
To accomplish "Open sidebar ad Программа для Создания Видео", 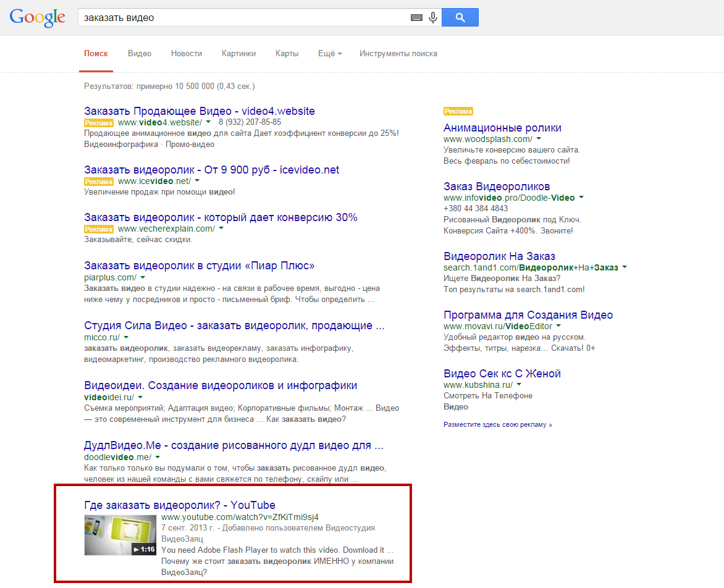I will (528, 315).
